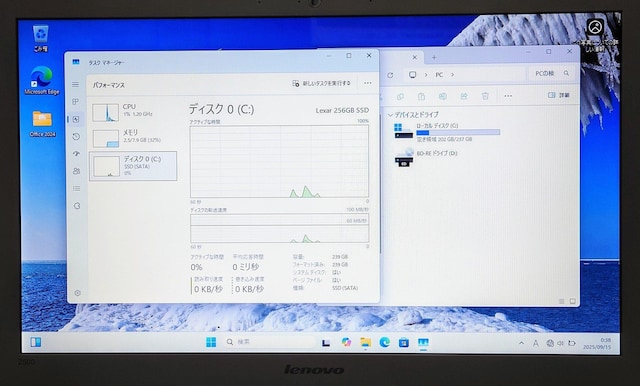Open the Details list icon in Task Manager
This screenshot has width=640, height=386.
[77, 188]
